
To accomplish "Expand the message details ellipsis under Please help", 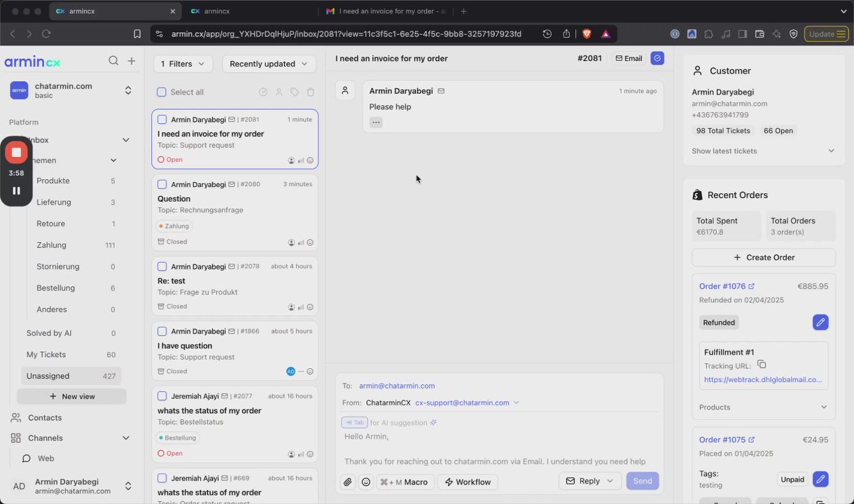I will [376, 122].
